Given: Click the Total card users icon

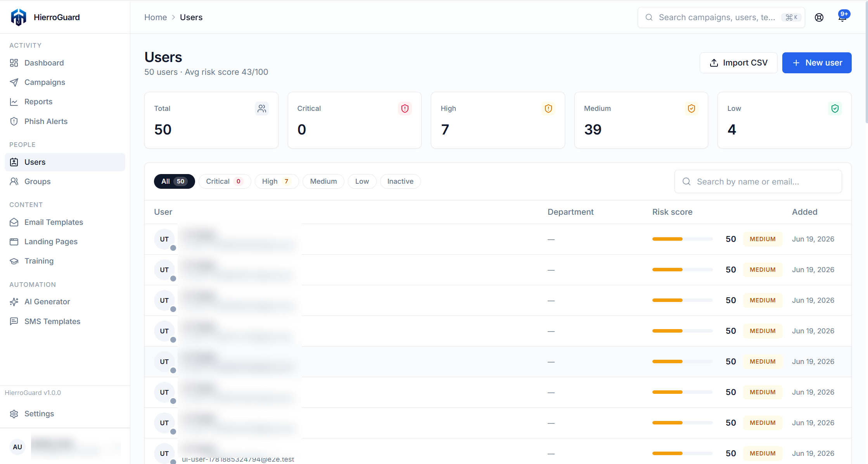Looking at the screenshot, I should pos(262,109).
